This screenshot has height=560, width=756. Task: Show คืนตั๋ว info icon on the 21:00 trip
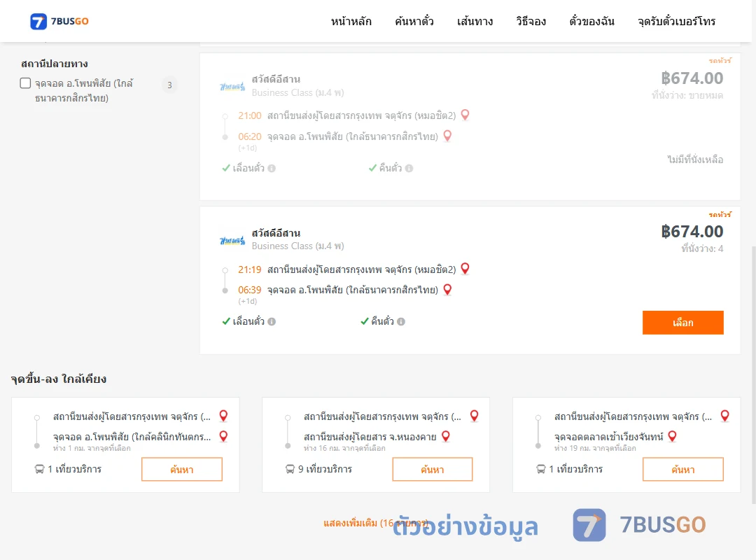409,168
